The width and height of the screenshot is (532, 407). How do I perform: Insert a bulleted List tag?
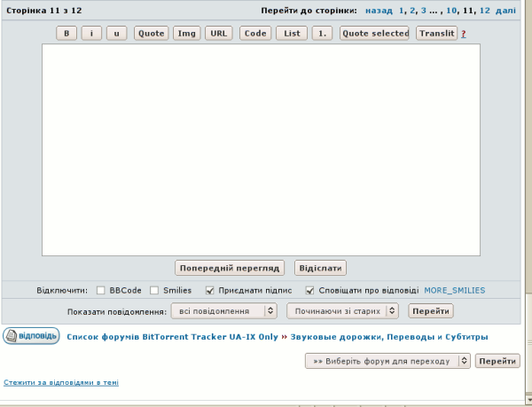(x=292, y=33)
